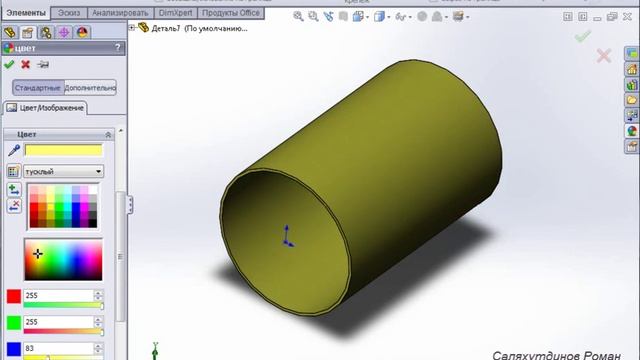Cancel with the viewport corner red X

(x=604, y=56)
